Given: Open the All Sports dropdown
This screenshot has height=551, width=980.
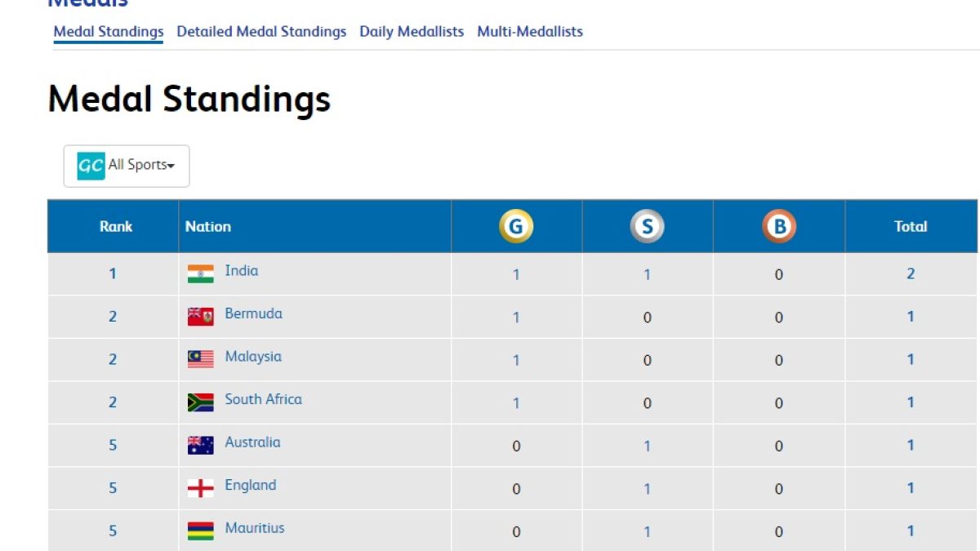Looking at the screenshot, I should click(x=127, y=166).
